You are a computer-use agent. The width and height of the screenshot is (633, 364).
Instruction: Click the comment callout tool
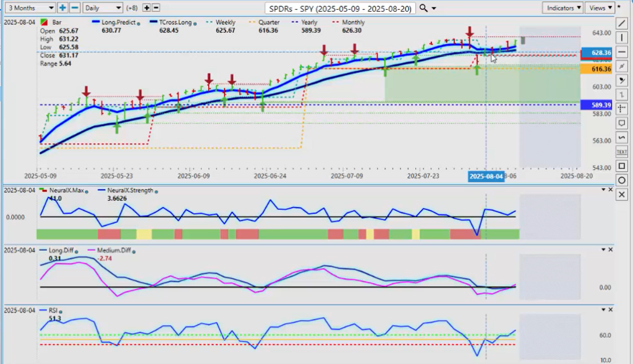[x=622, y=122]
